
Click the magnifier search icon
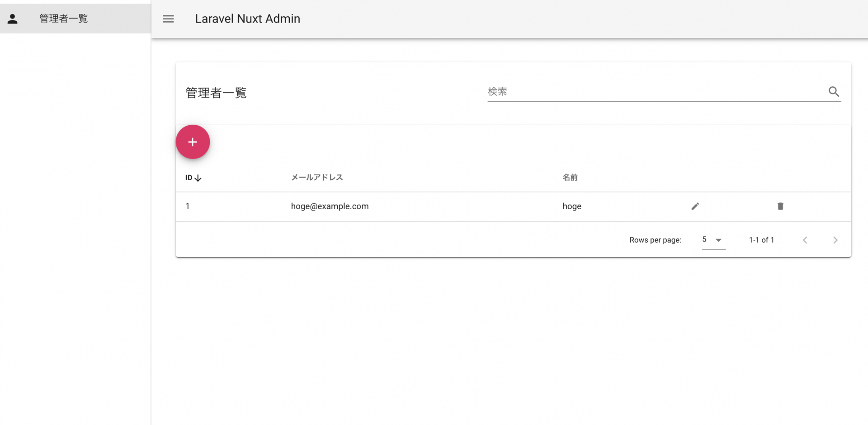[x=834, y=92]
